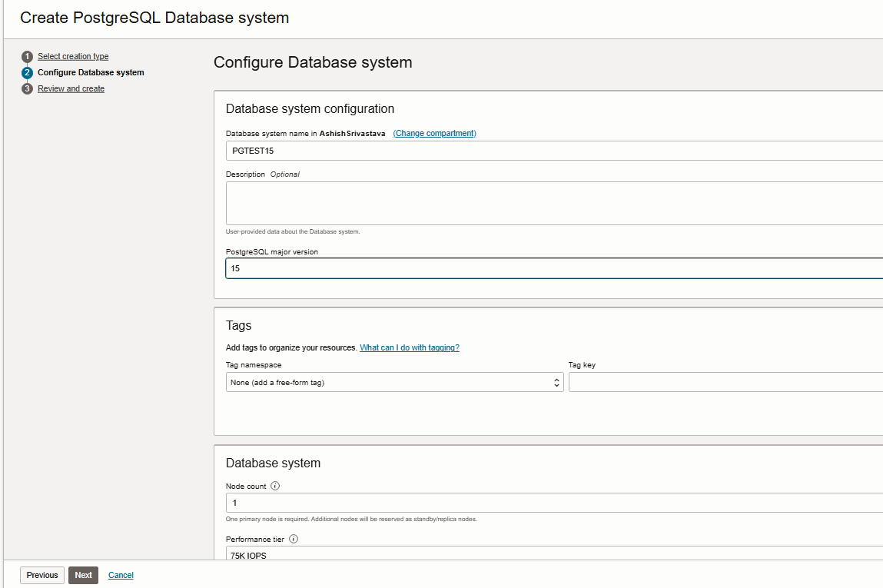
Task: Expand the Performance tier selector
Action: pyautogui.click(x=553, y=553)
